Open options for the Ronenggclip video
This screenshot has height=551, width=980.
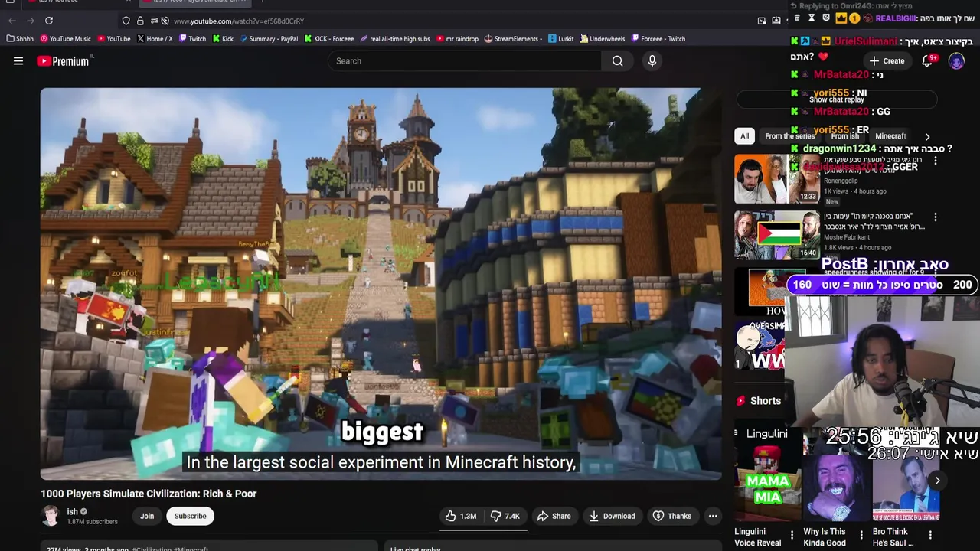point(935,161)
